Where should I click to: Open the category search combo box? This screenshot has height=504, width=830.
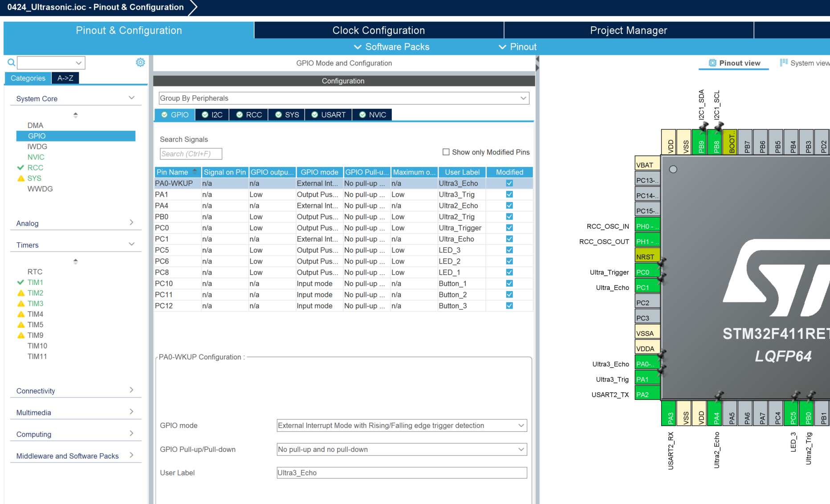[51, 63]
